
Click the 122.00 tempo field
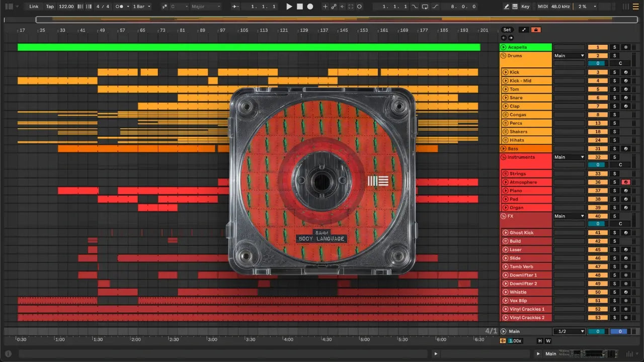pyautogui.click(x=66, y=7)
